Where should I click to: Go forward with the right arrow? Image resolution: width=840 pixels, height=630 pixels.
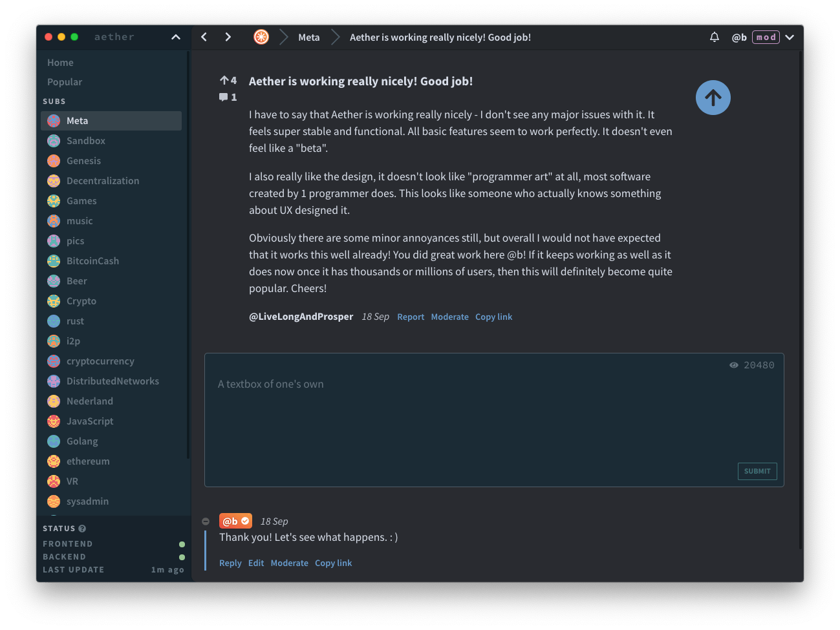click(228, 37)
